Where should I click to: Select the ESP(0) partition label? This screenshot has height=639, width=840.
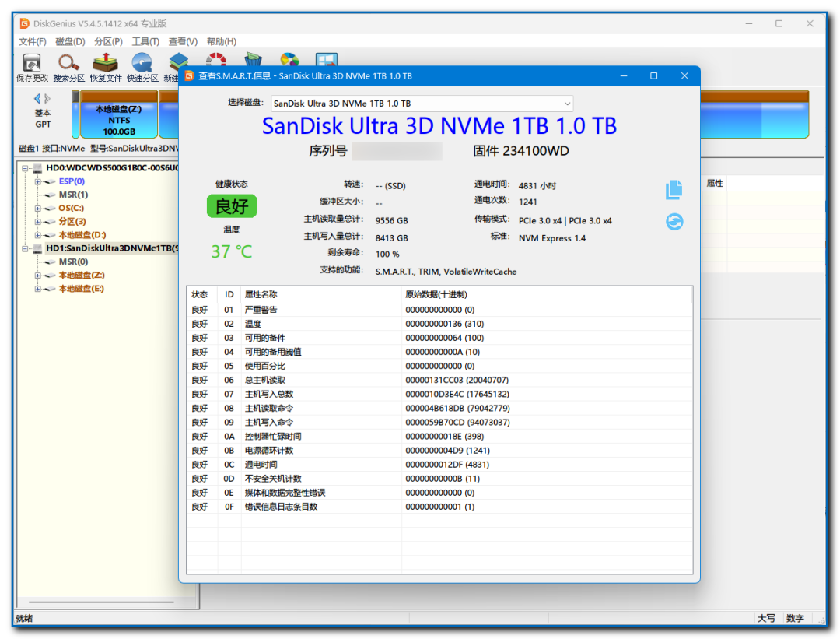(72, 181)
